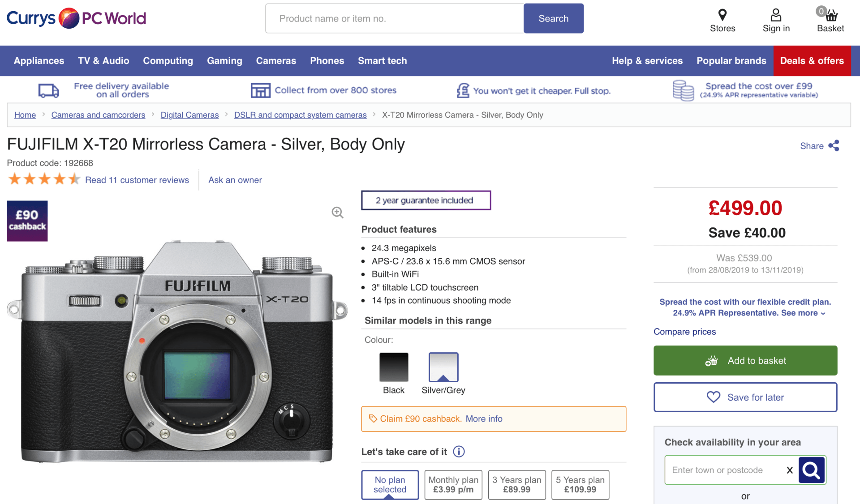Open the Stores locator pin icon
860x504 pixels.
(722, 15)
